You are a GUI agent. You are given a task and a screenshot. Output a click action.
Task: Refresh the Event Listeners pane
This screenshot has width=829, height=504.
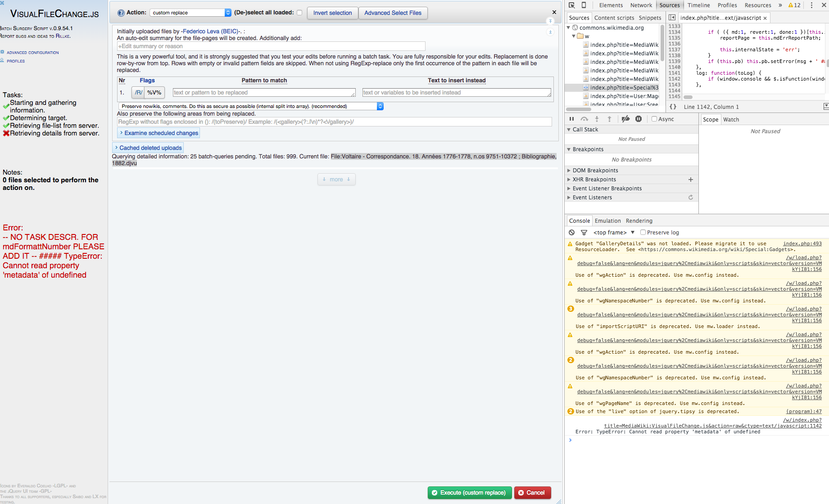(691, 198)
